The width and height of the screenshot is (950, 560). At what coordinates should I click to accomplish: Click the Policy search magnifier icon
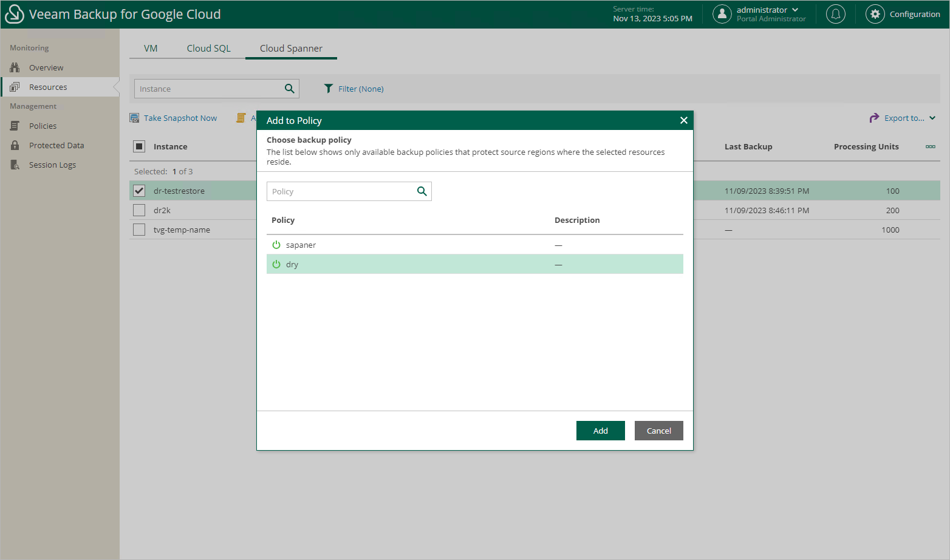(422, 191)
